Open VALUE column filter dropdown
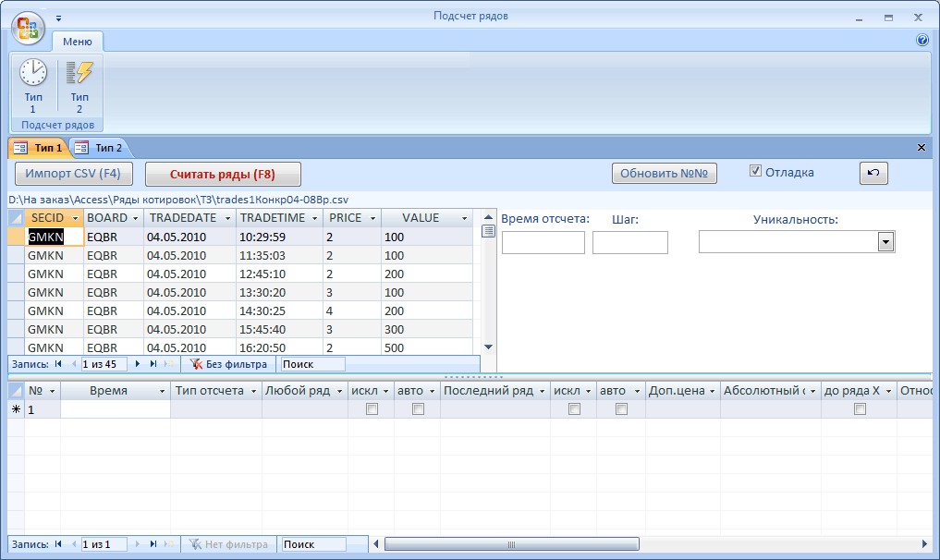Screen dimensions: 940x560 click(x=465, y=218)
